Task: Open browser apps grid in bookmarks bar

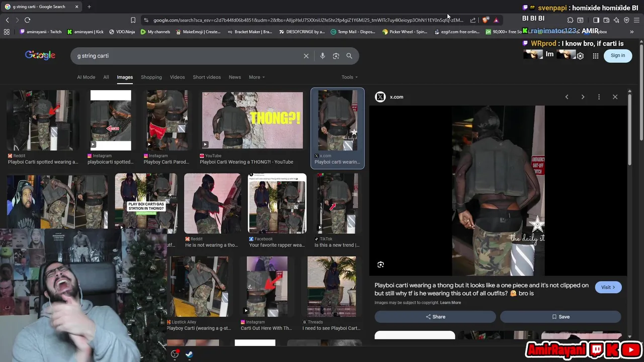Action: pyautogui.click(x=7, y=32)
